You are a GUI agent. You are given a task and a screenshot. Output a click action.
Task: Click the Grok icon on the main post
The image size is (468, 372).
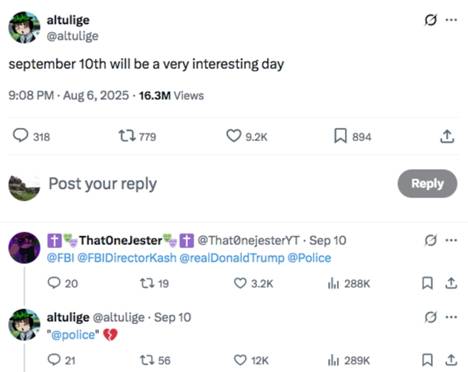(x=430, y=20)
